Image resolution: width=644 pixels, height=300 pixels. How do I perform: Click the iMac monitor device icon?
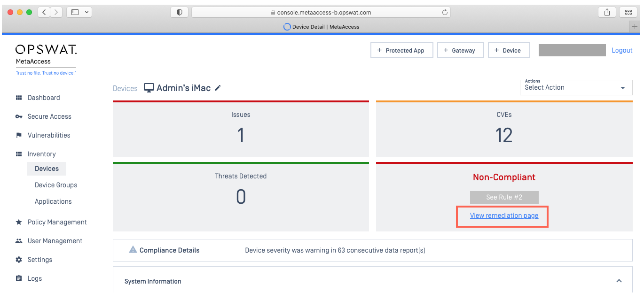(x=149, y=88)
